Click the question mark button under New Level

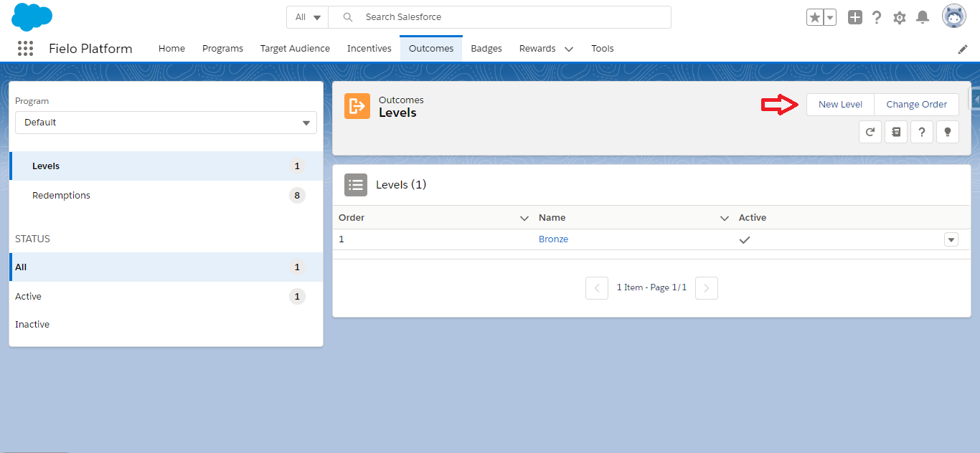click(922, 132)
